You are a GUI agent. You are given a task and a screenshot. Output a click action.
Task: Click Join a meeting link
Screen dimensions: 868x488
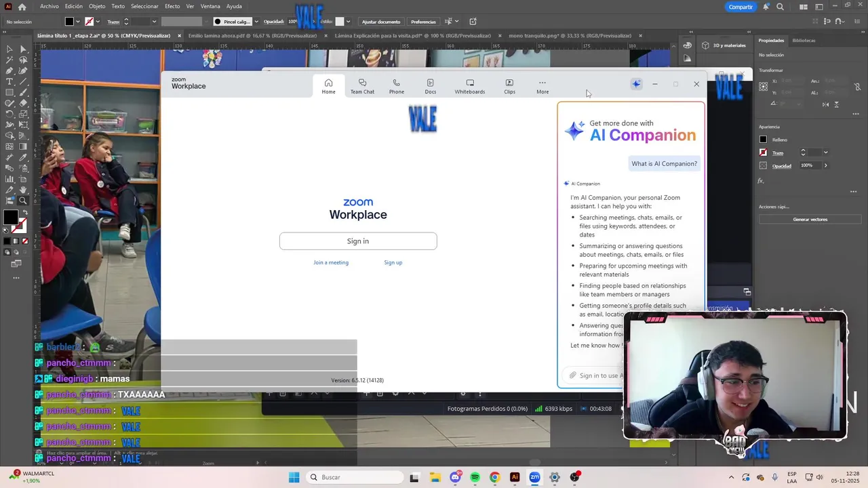click(331, 262)
